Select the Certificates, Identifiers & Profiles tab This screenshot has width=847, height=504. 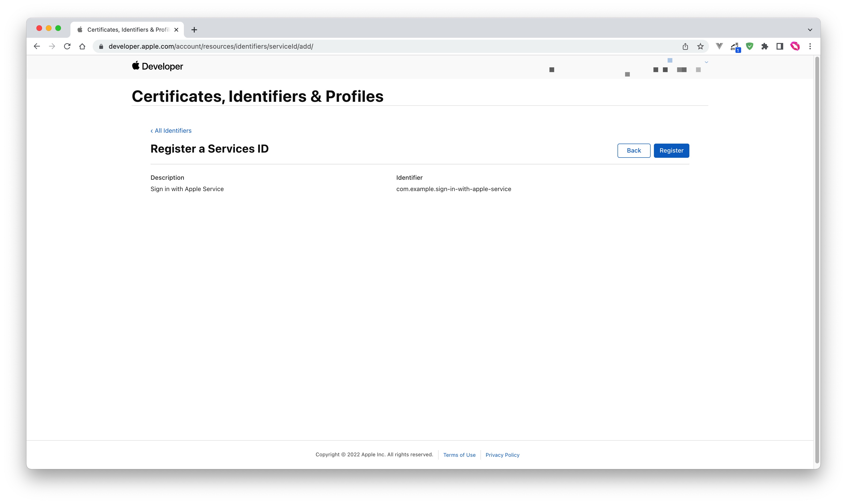[x=127, y=30]
